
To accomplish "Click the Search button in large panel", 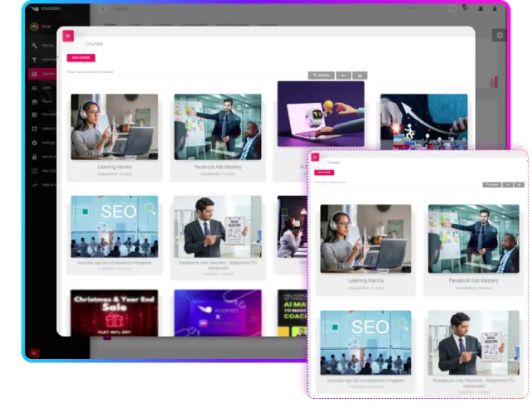I will (322, 75).
